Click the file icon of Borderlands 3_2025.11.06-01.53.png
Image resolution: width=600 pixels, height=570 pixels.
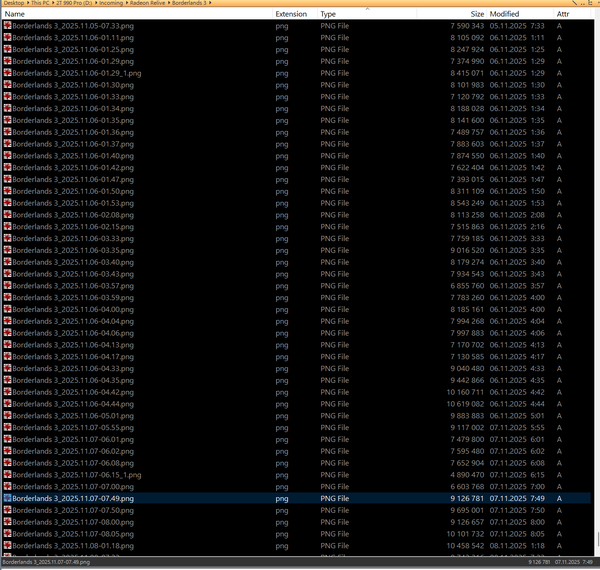[x=7, y=203]
